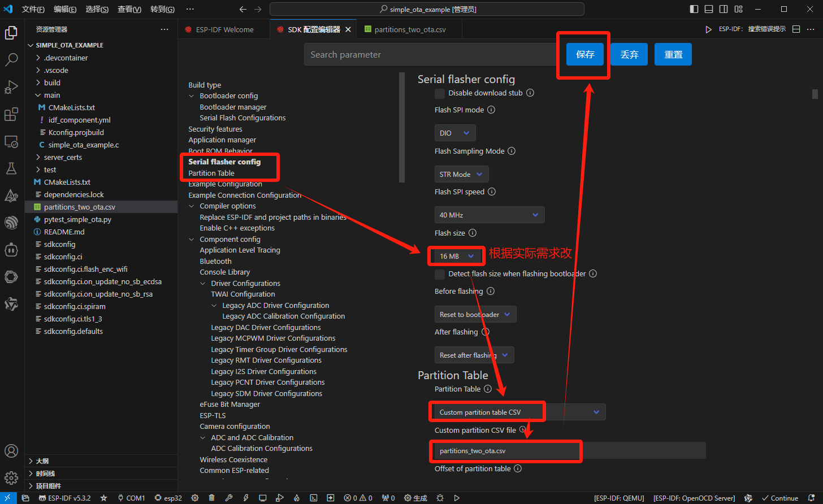Click the star flash method icon
The width and height of the screenshot is (823, 504).
tap(103, 498)
